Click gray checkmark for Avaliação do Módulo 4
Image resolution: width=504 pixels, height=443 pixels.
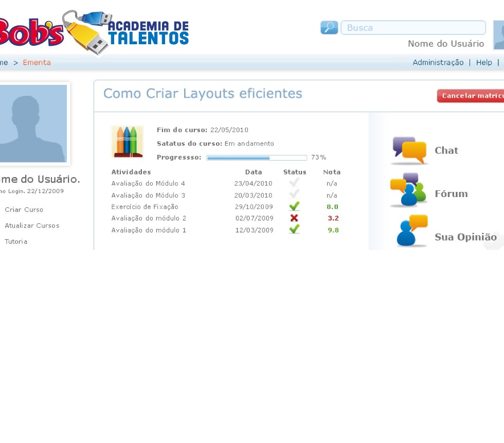pyautogui.click(x=294, y=183)
